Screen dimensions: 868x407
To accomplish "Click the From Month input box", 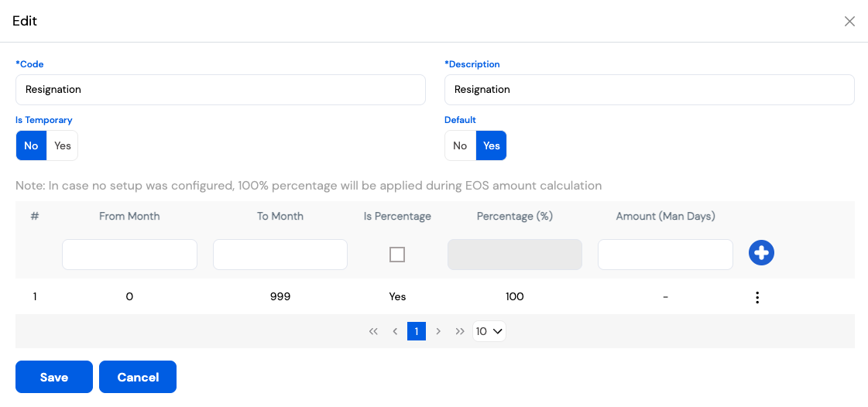I will pos(129,255).
